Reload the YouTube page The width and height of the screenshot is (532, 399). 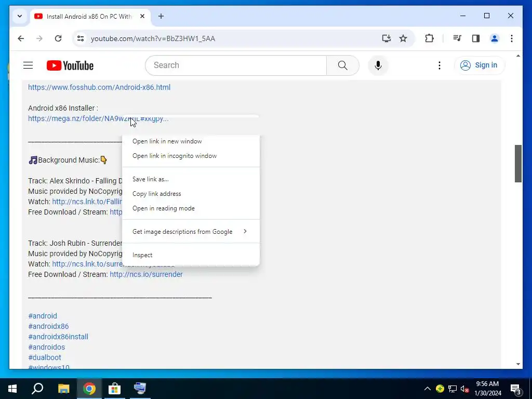coord(58,38)
